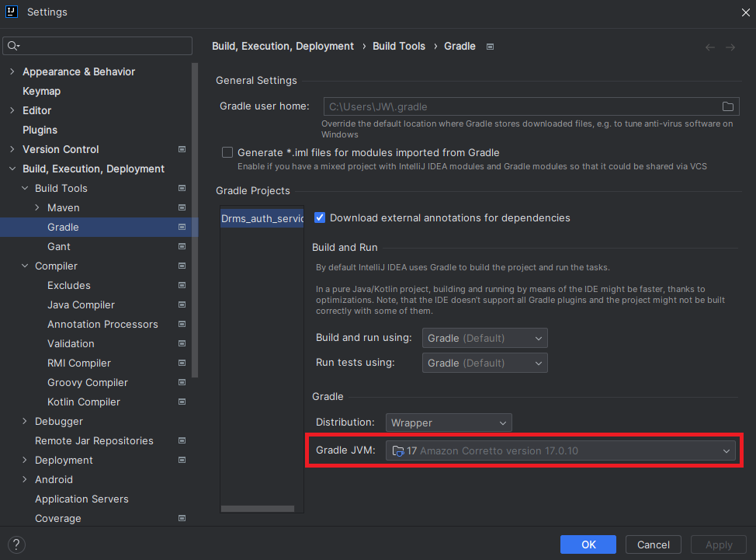Focus the settings search field

tap(97, 46)
